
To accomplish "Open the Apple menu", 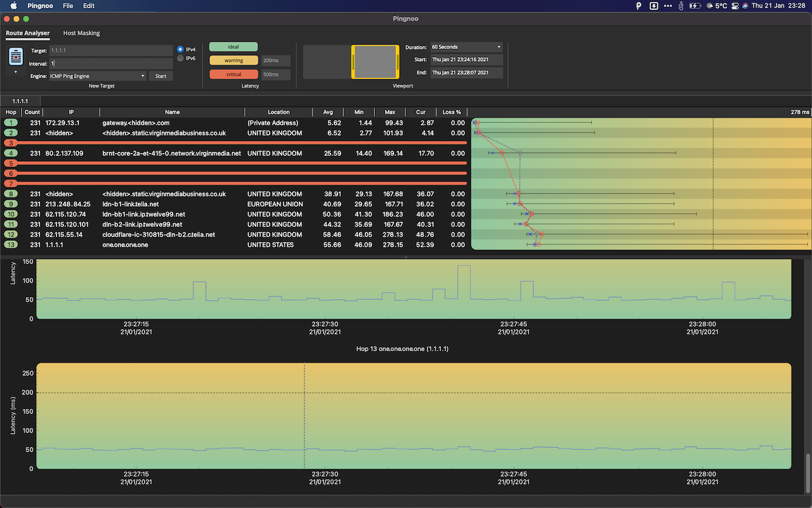I will click(14, 6).
